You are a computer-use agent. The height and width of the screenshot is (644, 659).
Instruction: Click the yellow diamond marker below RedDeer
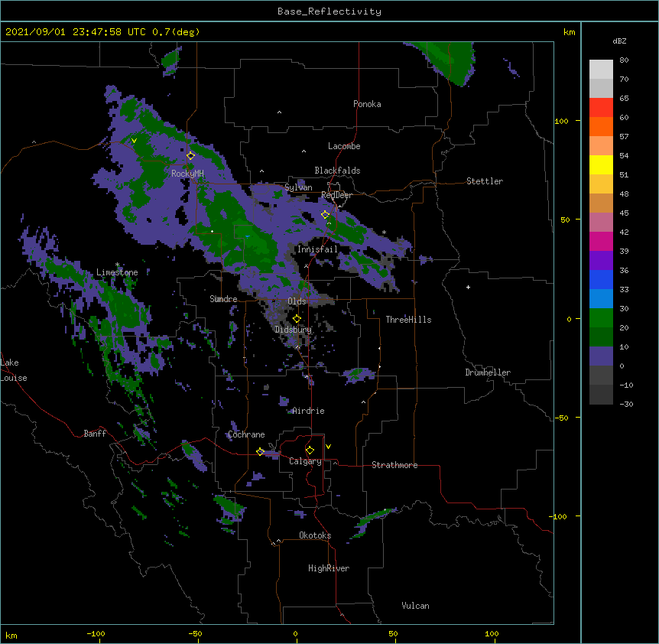[x=325, y=214]
